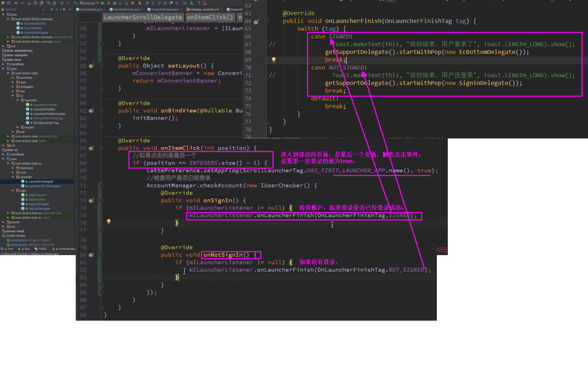Click the Save All toolbar icon

[x=3, y=3]
